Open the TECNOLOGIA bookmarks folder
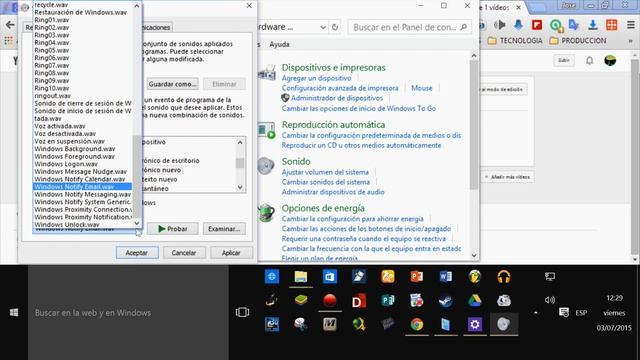The height and width of the screenshot is (360, 640). click(515, 41)
